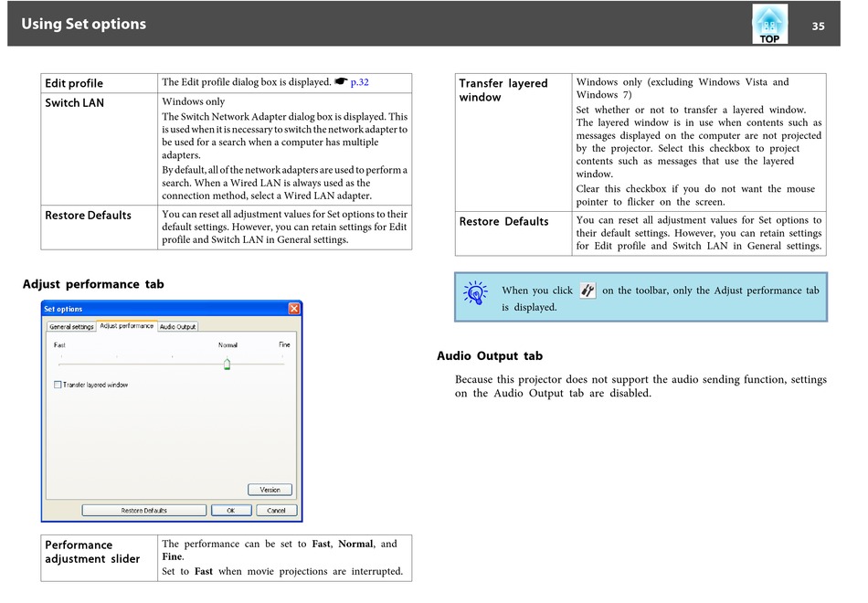Image resolution: width=868 pixels, height=603 pixels.
Task: Click Restore Defaults button in dialog
Action: click(143, 511)
